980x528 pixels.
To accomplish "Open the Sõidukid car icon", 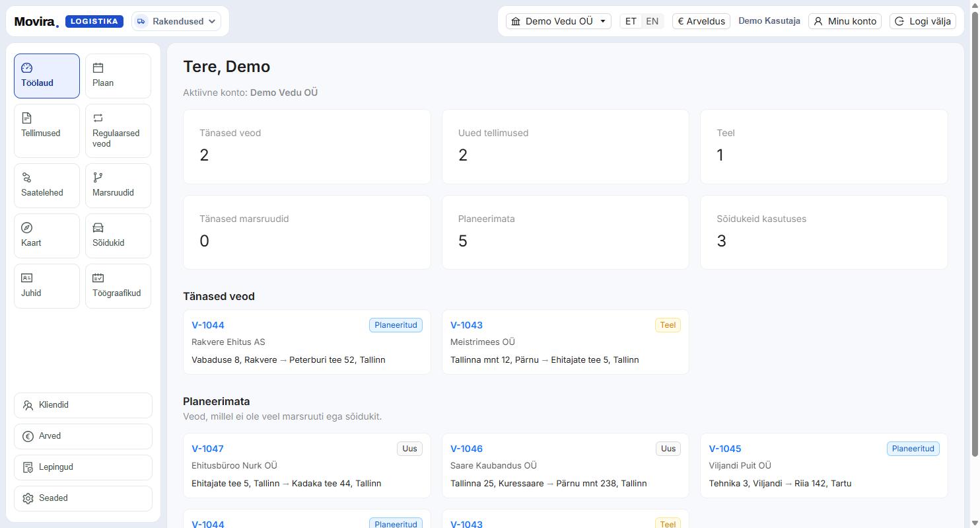I will click(98, 228).
